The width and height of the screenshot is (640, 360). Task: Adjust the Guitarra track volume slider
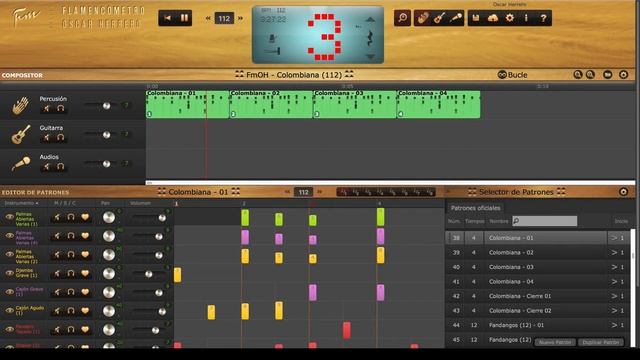point(107,135)
